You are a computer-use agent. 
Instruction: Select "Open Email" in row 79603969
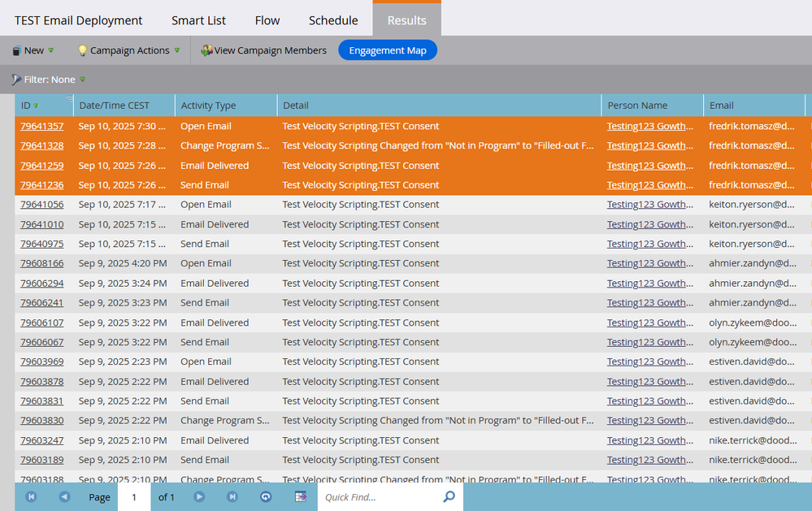pos(206,362)
